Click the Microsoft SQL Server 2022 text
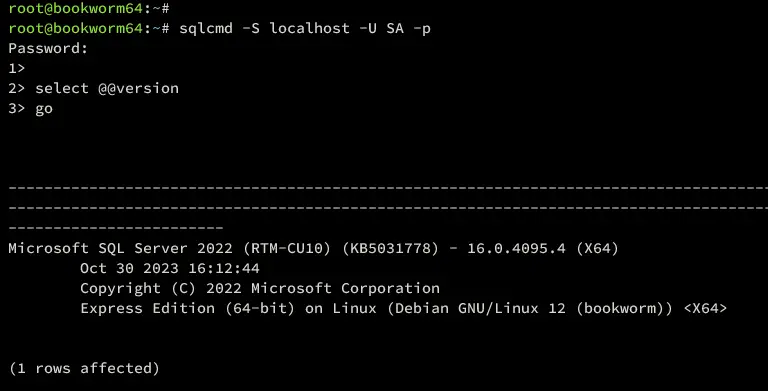This screenshot has width=768, height=391. click(x=120, y=248)
